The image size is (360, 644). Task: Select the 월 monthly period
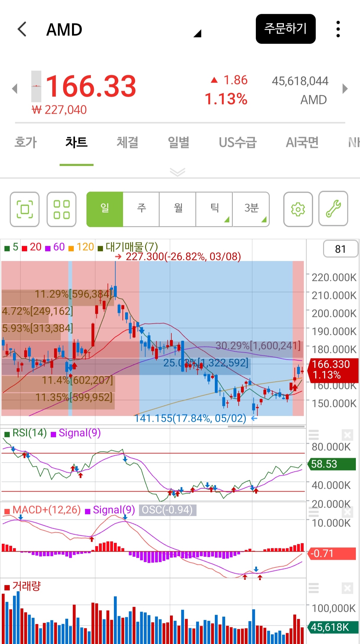pos(178,209)
